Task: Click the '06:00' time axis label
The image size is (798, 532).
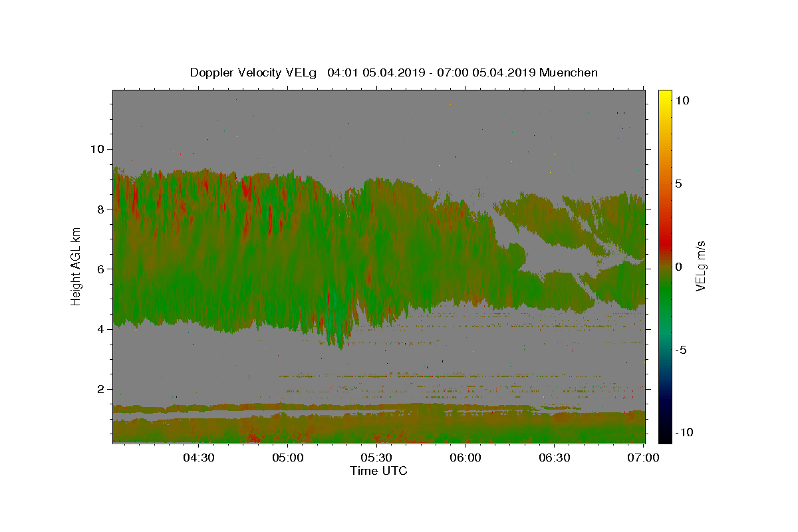Action: click(x=465, y=458)
